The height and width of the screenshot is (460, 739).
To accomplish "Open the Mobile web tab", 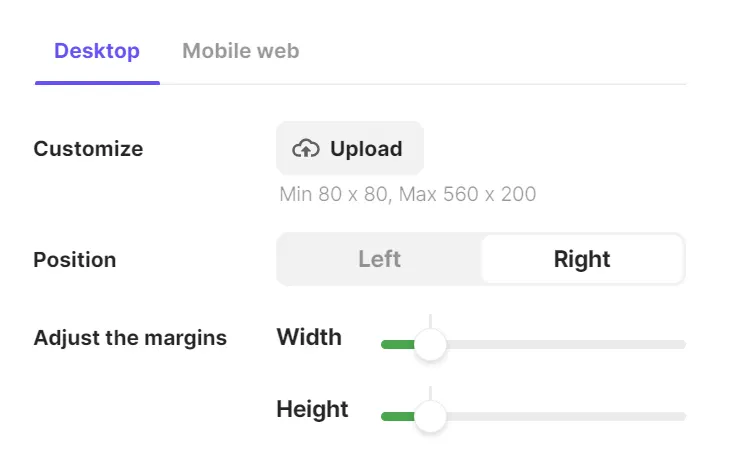I will tap(240, 51).
